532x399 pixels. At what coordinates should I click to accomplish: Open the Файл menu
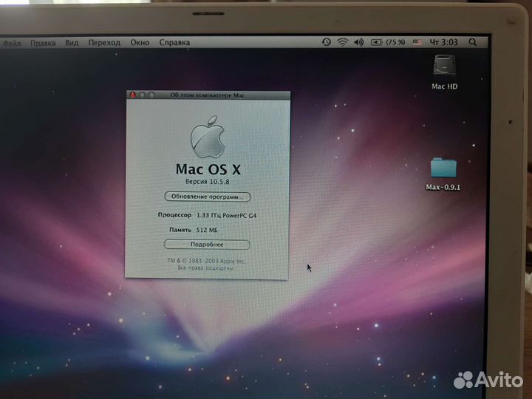tap(12, 43)
